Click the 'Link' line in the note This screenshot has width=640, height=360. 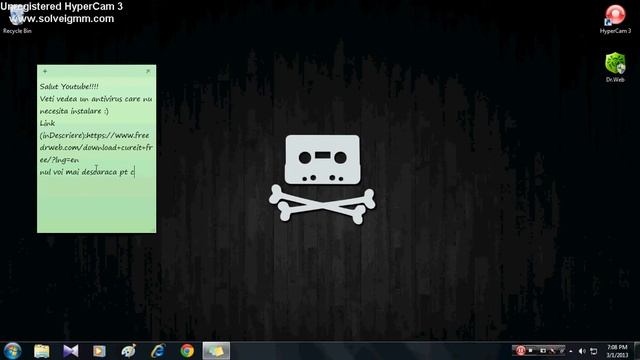(x=47, y=123)
